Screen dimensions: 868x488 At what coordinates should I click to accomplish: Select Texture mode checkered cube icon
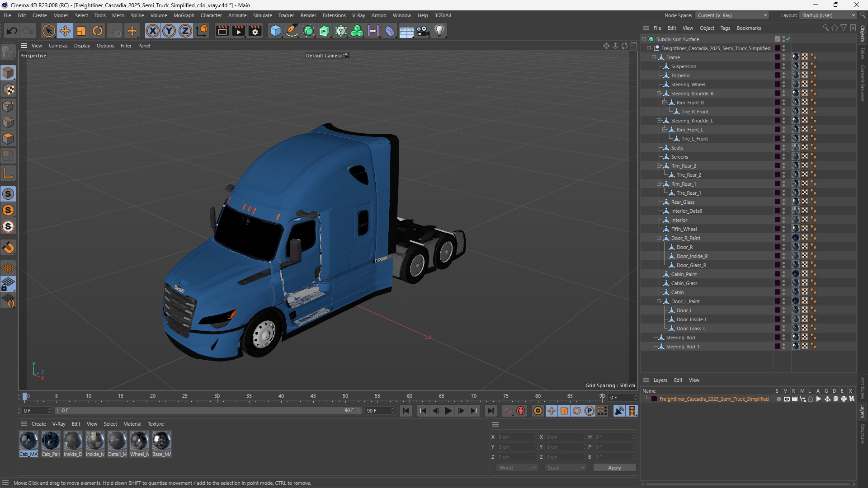point(8,89)
